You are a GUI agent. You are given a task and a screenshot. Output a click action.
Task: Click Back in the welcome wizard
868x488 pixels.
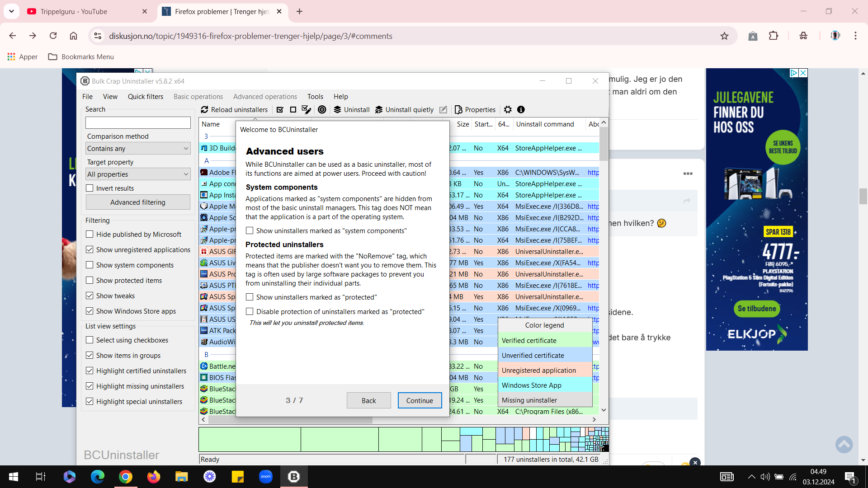[x=368, y=400]
